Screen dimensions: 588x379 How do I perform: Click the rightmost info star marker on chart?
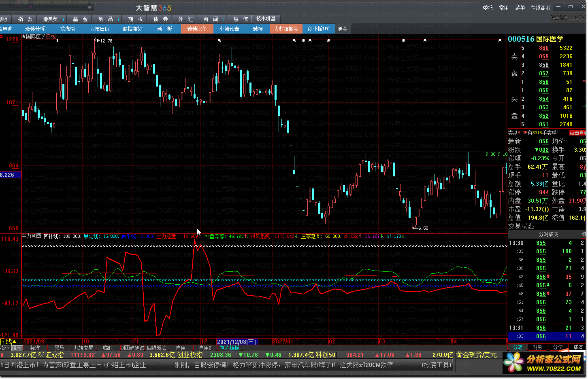500,40
